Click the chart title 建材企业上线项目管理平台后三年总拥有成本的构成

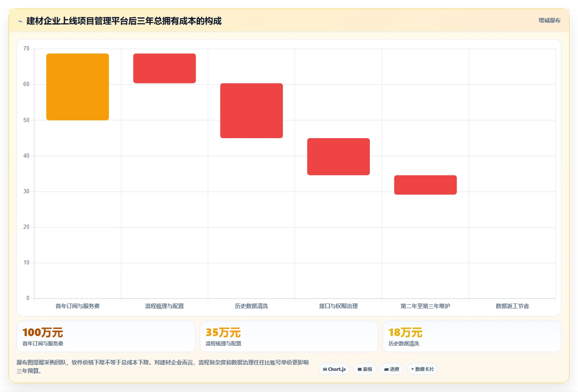pos(124,21)
